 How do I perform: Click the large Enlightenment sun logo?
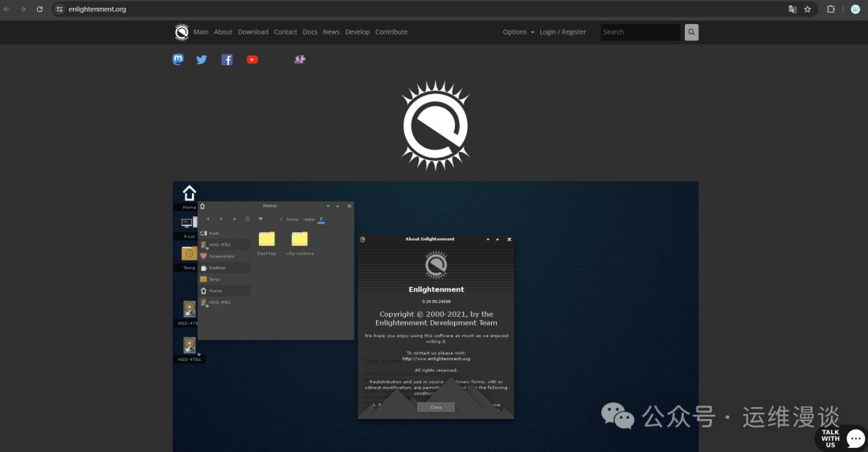(x=435, y=125)
